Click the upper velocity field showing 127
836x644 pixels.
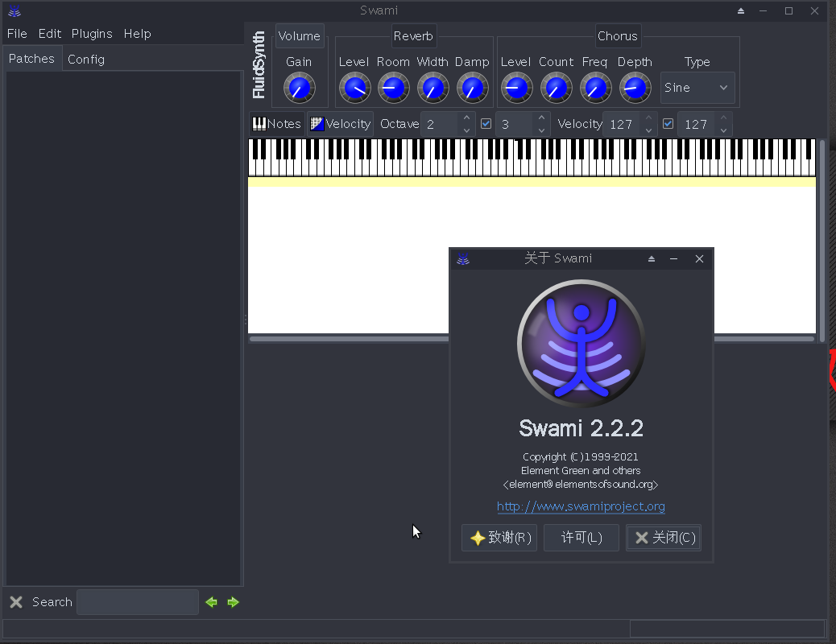pyautogui.click(x=695, y=124)
